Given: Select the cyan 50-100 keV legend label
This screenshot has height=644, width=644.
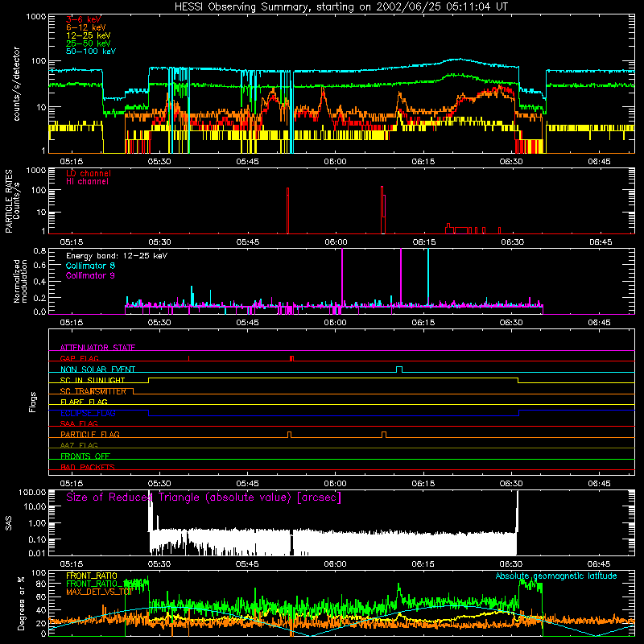Looking at the screenshot, I should [91, 52].
